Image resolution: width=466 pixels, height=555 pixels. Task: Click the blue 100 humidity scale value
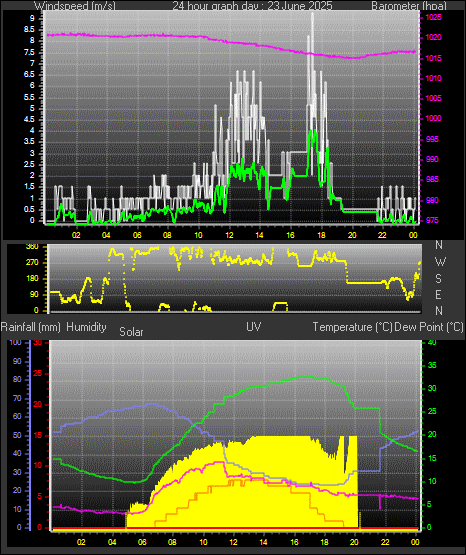click(x=16, y=342)
